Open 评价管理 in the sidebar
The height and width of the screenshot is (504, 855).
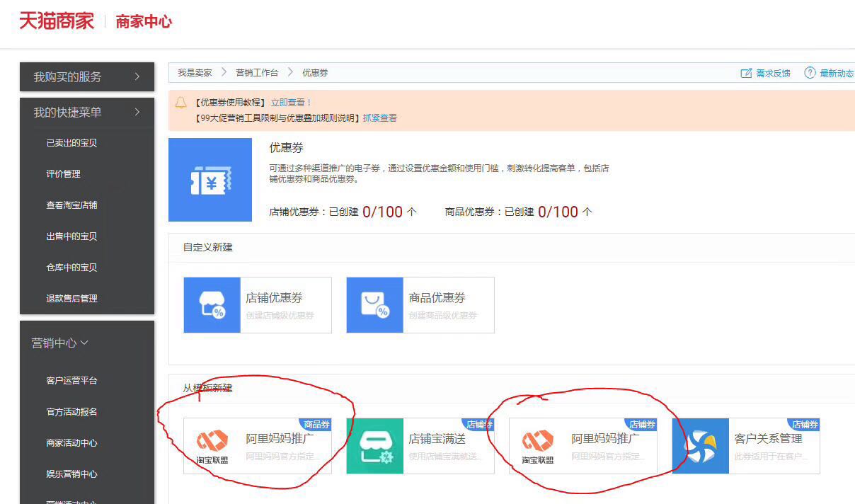click(x=63, y=174)
